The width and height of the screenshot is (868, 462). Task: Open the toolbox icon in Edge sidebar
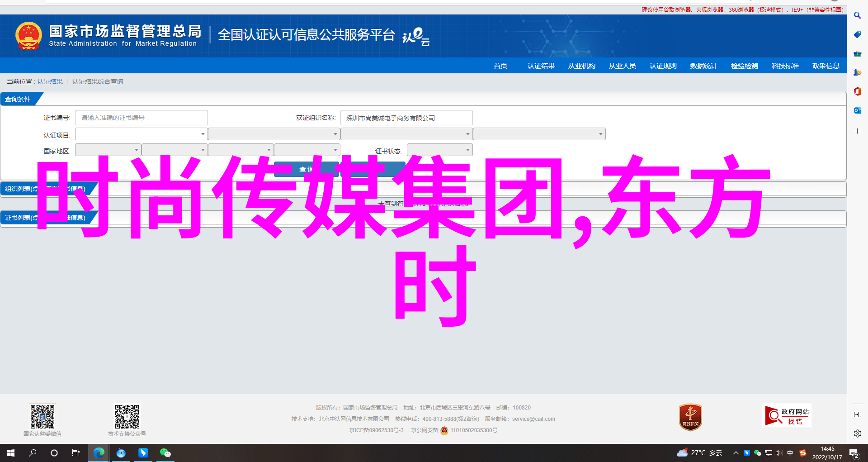point(857,53)
